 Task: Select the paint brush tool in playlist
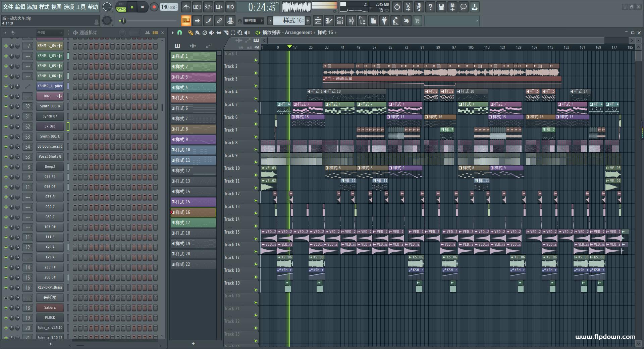click(198, 33)
